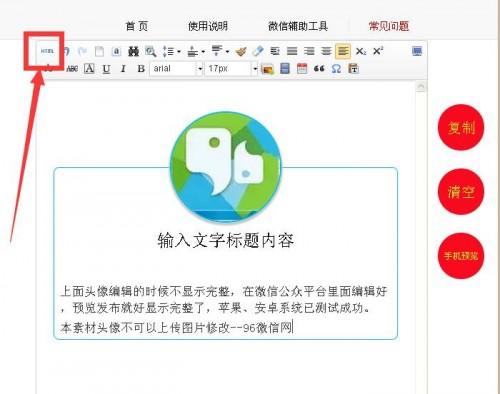Apply ABC strikethrough formatting
This screenshot has width=500, height=394.
[72, 69]
